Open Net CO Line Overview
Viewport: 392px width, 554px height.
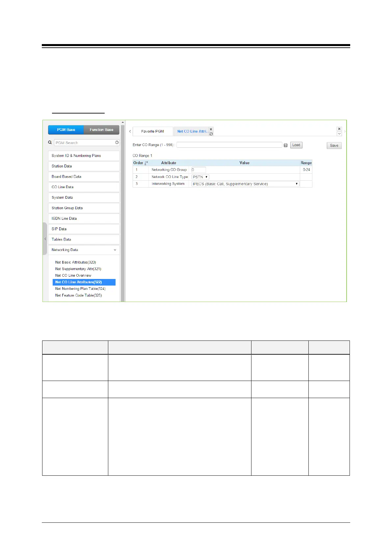(x=73, y=275)
